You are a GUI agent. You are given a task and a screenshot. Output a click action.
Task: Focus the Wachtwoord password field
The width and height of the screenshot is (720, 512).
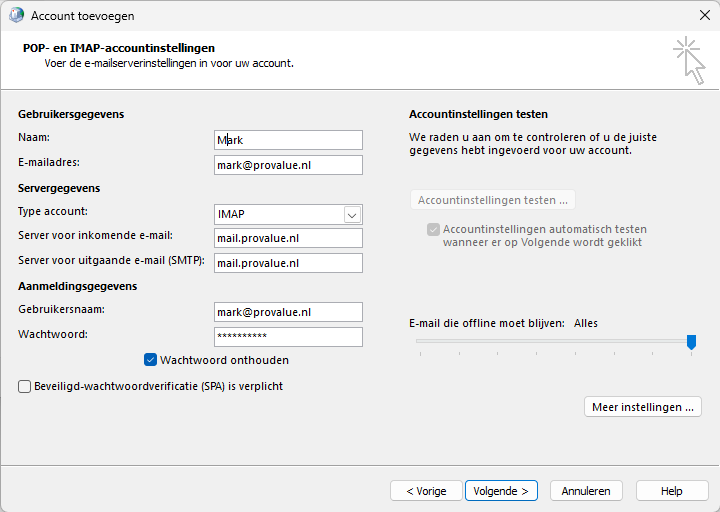click(288, 337)
